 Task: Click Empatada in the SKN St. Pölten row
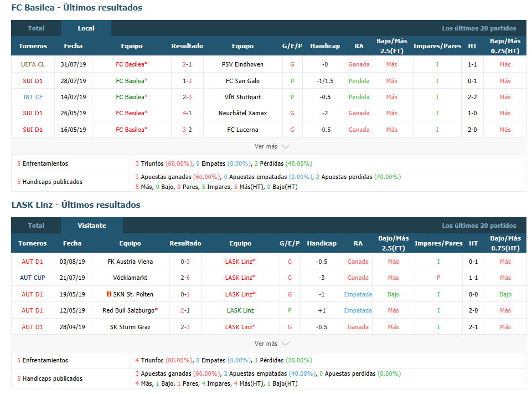[358, 294]
